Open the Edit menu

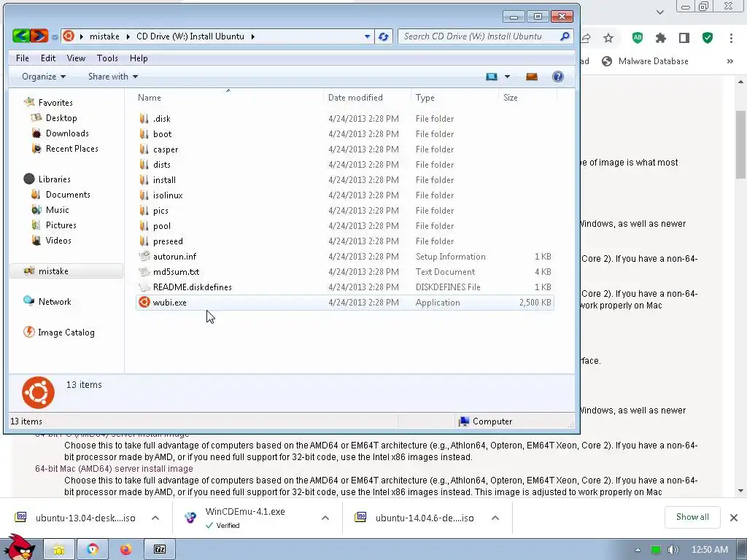[x=48, y=58]
